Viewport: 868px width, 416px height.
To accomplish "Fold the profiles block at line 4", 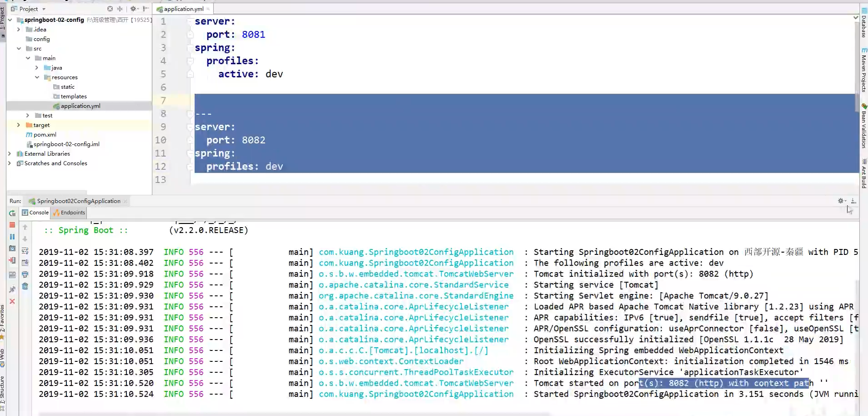I will [190, 61].
